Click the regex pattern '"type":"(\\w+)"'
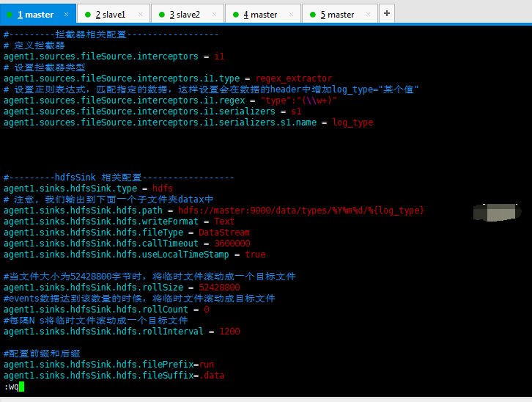 pos(298,100)
